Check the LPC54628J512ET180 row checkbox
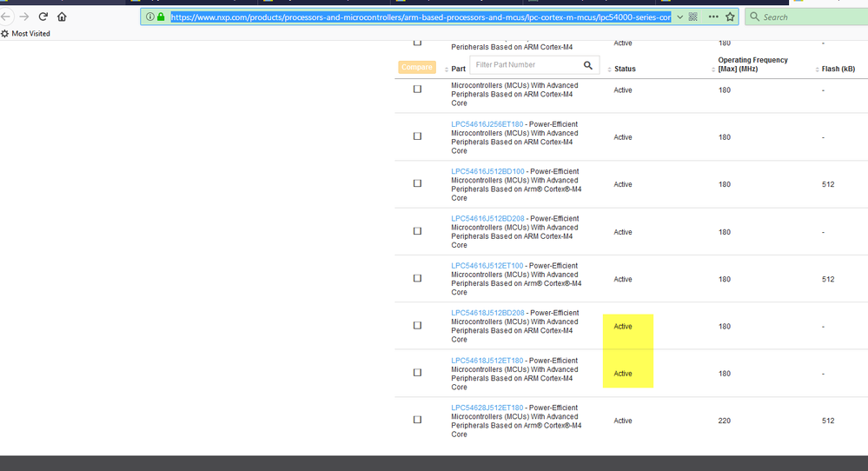 417,420
